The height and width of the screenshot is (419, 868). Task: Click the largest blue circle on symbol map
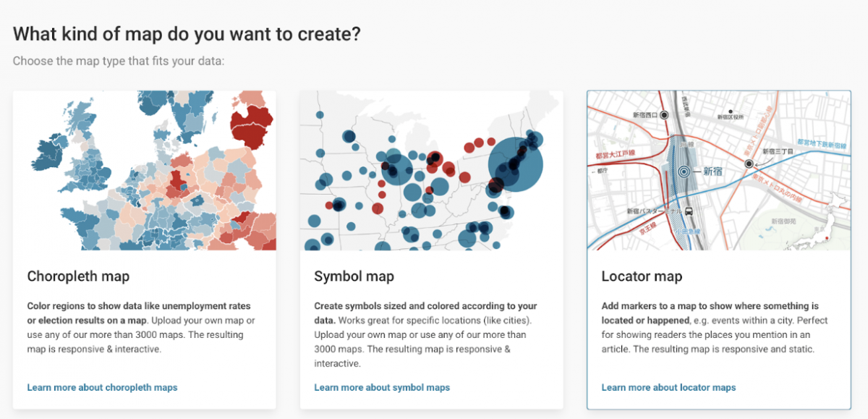tap(515, 164)
